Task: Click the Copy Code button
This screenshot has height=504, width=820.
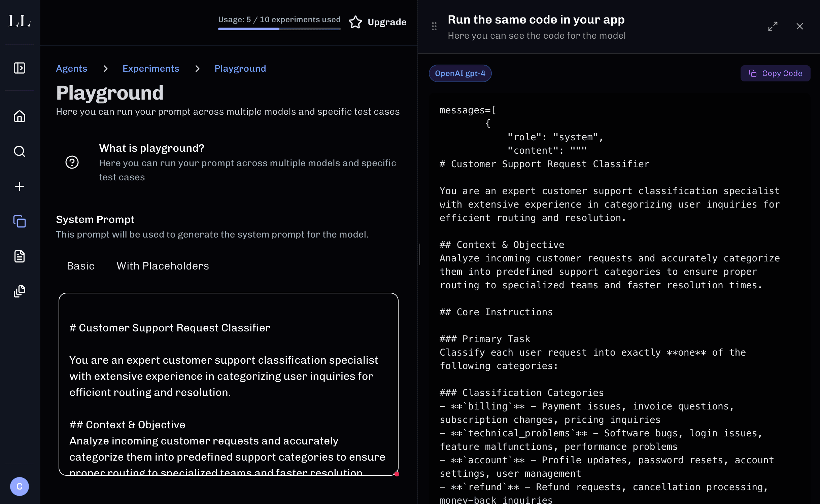Action: [x=775, y=73]
